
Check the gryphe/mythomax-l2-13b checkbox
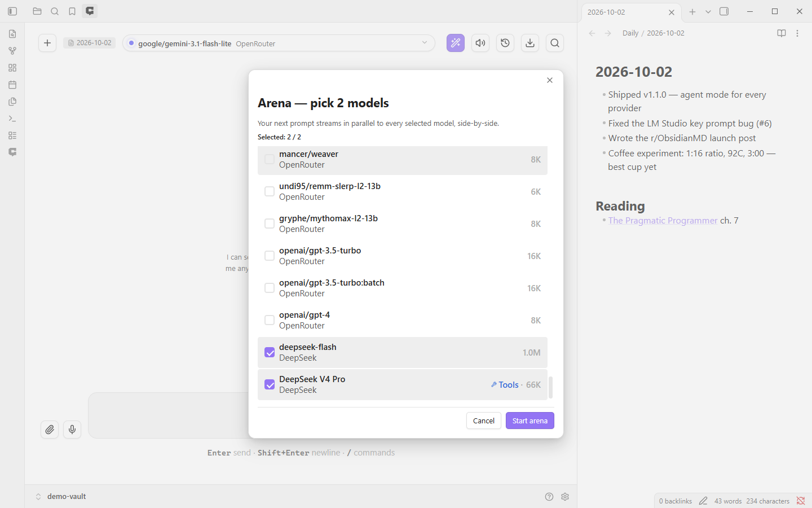pos(270,224)
